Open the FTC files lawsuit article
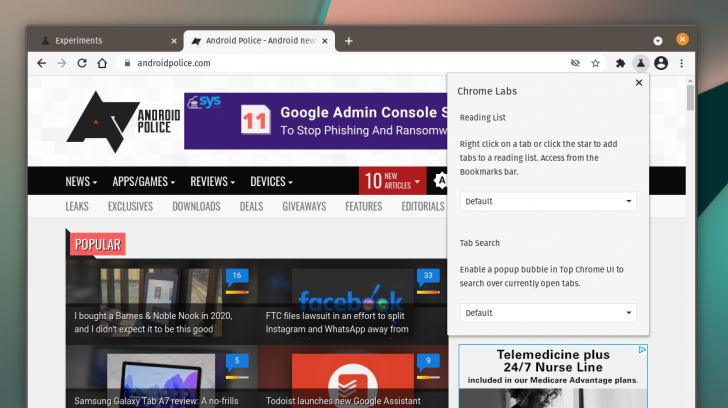The height and width of the screenshot is (408, 728). [x=337, y=322]
